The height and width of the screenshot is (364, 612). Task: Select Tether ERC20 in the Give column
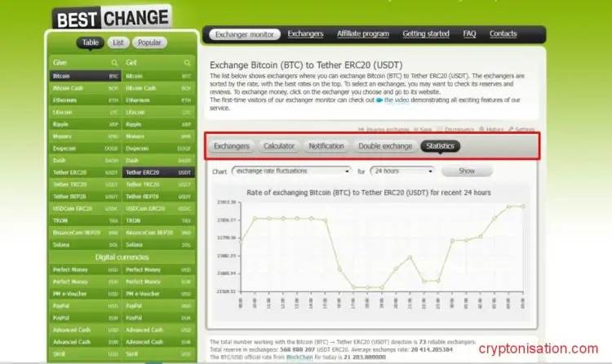86,173
